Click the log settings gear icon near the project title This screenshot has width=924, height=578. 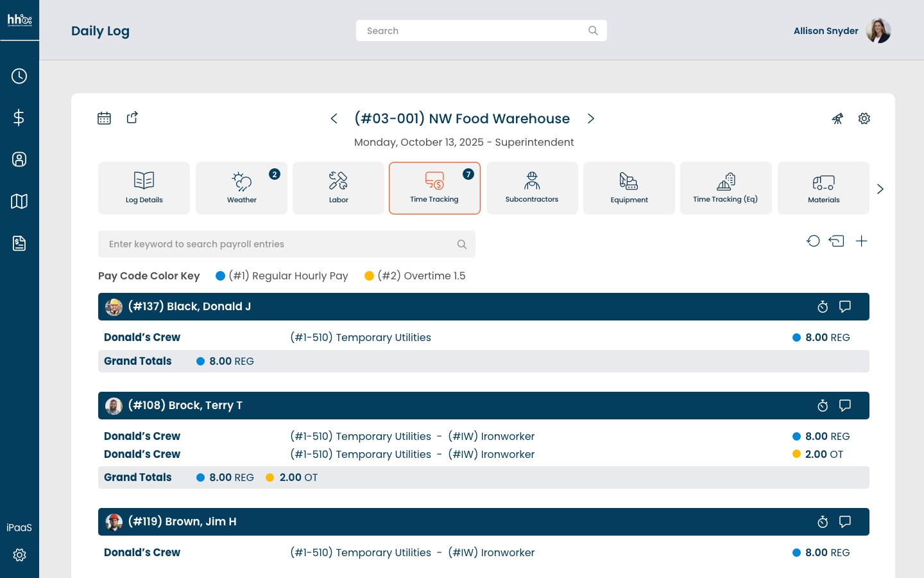(864, 119)
